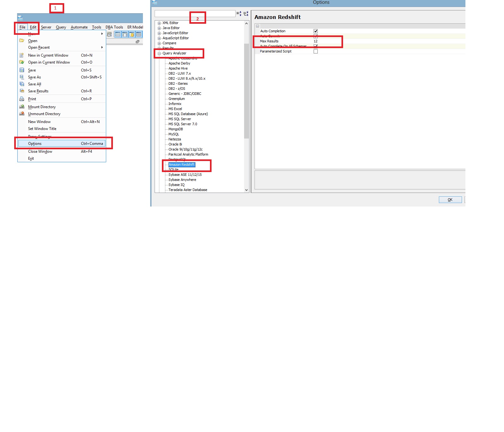Select Informix in the options tree
The image size is (504, 432).
[x=175, y=104]
